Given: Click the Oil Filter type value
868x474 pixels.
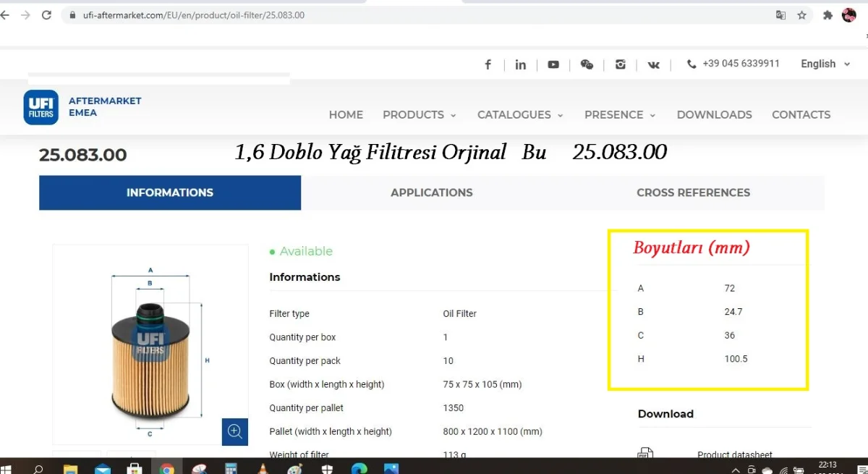Looking at the screenshot, I should coord(460,313).
